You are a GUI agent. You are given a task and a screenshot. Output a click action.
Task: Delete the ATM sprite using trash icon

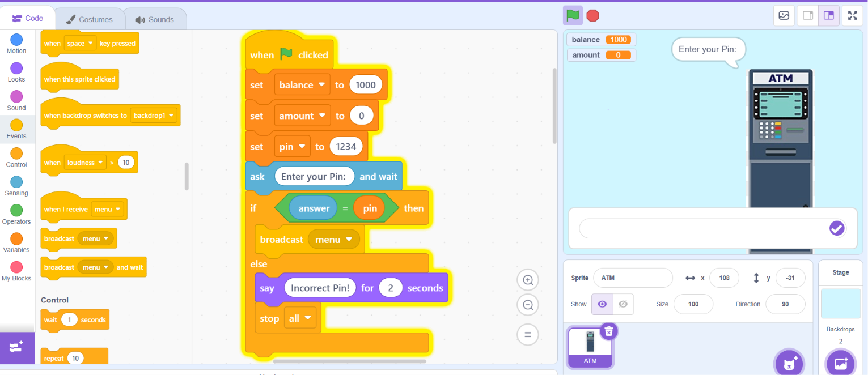point(608,331)
